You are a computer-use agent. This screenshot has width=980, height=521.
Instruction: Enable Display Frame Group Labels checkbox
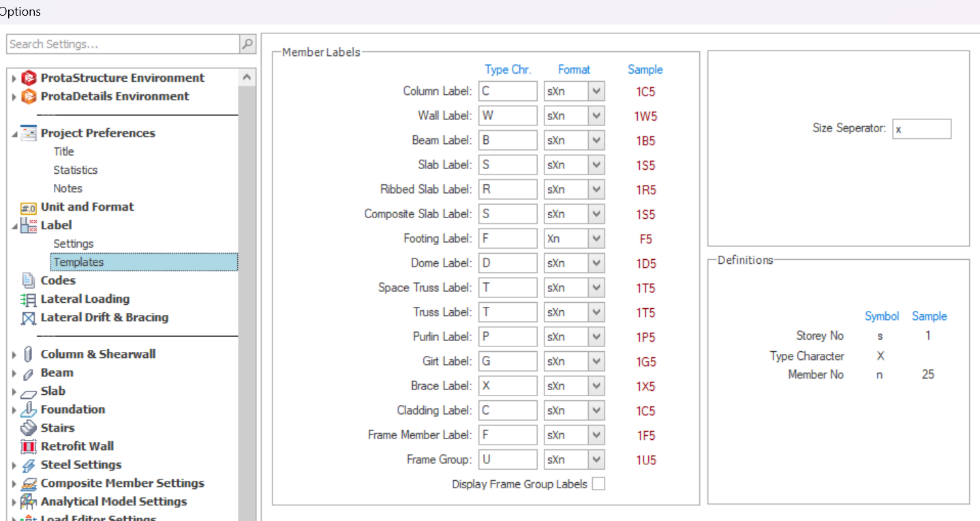click(598, 484)
